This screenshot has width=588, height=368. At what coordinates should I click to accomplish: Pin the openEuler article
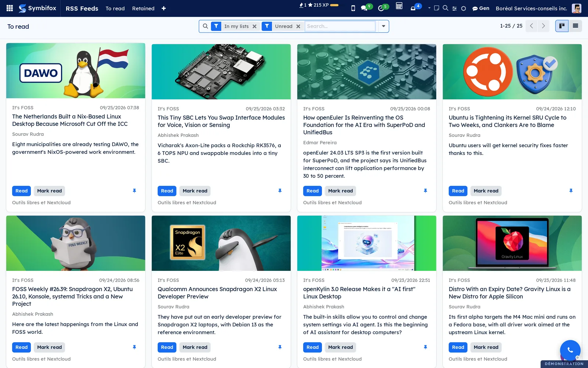(425, 191)
